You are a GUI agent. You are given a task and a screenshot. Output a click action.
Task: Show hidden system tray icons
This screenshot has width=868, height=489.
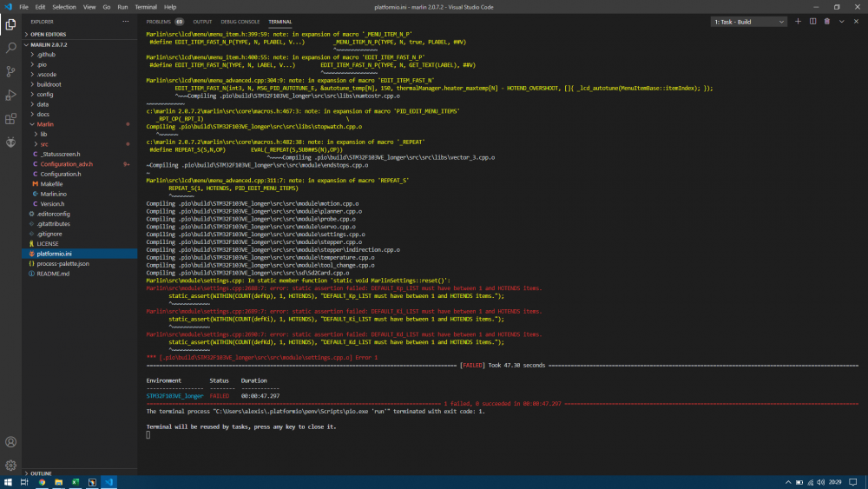788,482
